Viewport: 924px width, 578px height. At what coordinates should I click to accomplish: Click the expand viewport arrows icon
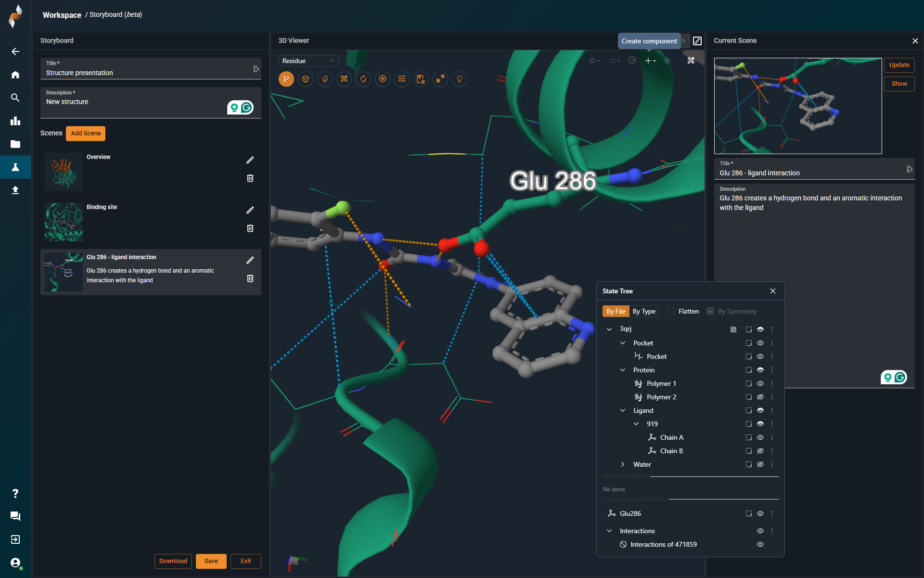[x=440, y=79]
